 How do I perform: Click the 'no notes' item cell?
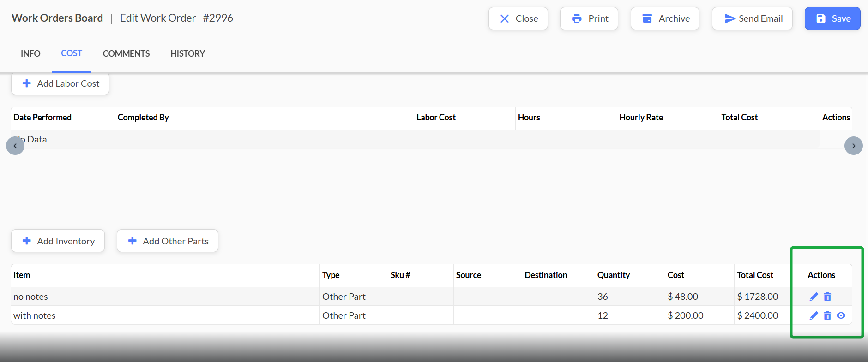point(165,297)
